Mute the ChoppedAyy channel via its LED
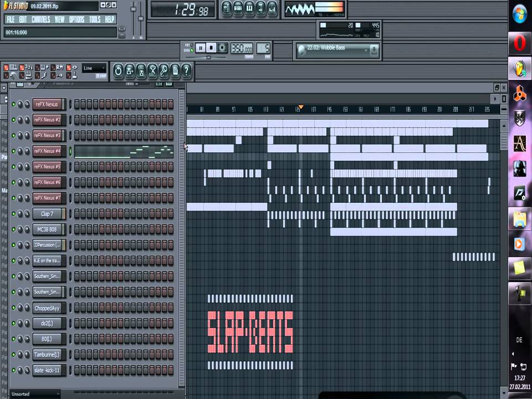 tap(13, 308)
